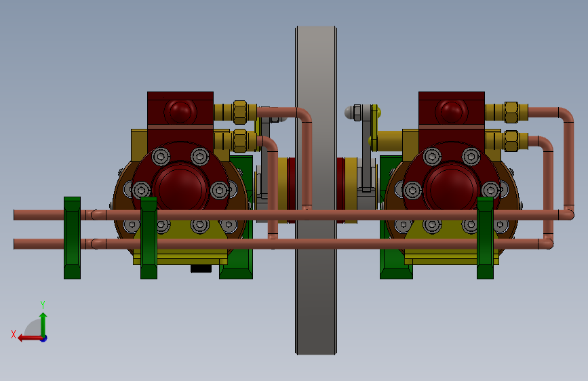
Task: Select gray hex nut atop the right lever
Action: 357,112
